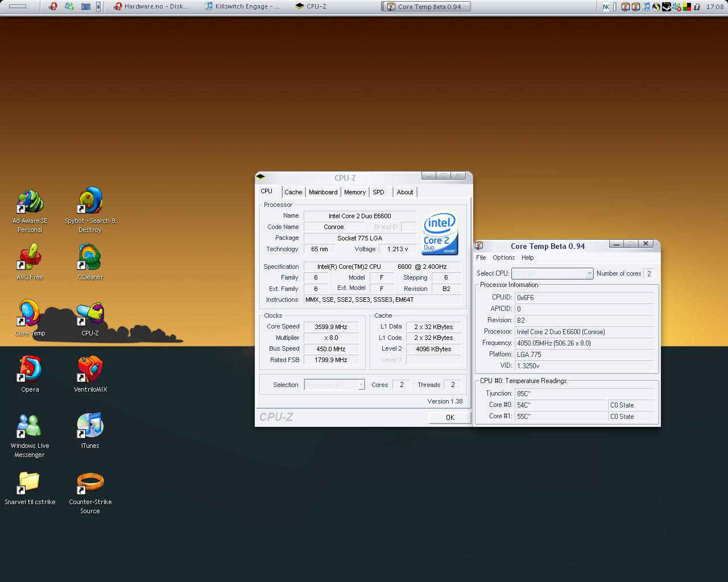Click the Tjunction value 85C°
The height and width of the screenshot is (582, 728).
pyautogui.click(x=584, y=393)
